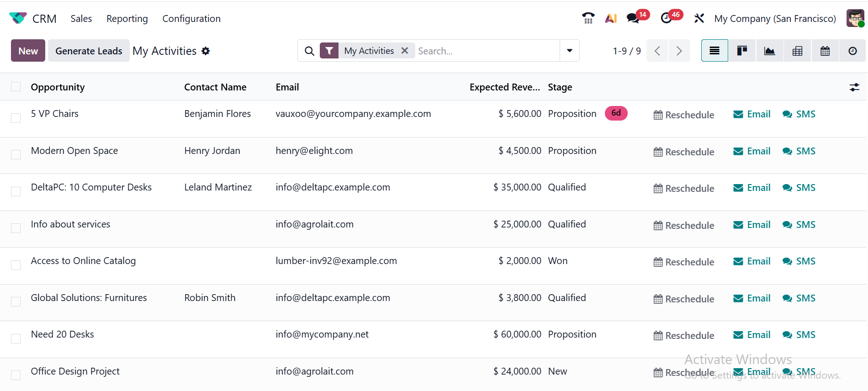Switch to Kanban view
The width and height of the screenshot is (868, 391).
742,51
